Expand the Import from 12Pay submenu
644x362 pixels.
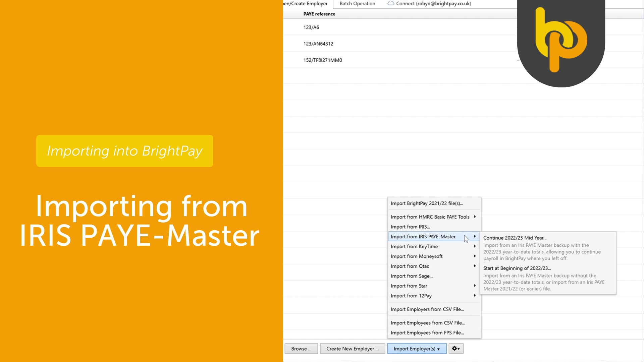(x=411, y=296)
